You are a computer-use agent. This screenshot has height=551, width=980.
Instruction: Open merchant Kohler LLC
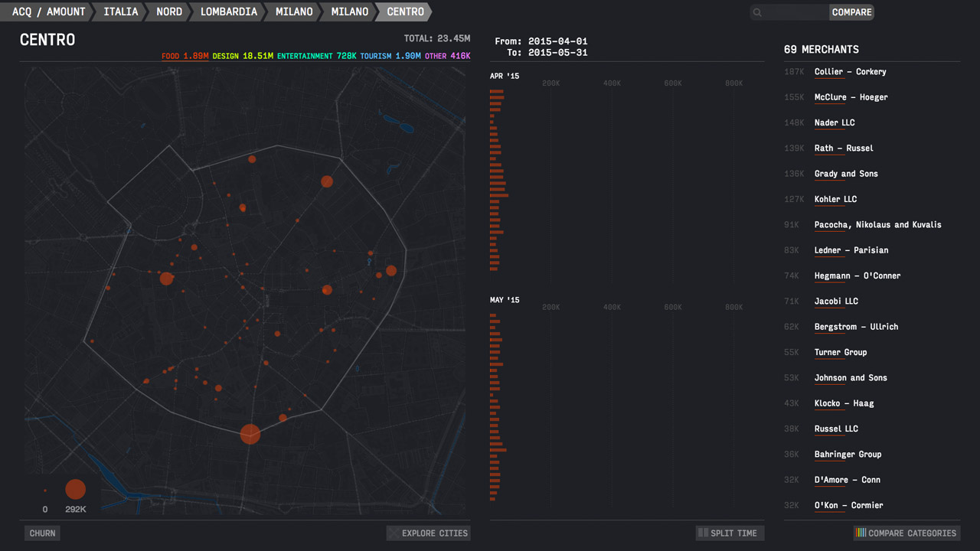(x=835, y=200)
